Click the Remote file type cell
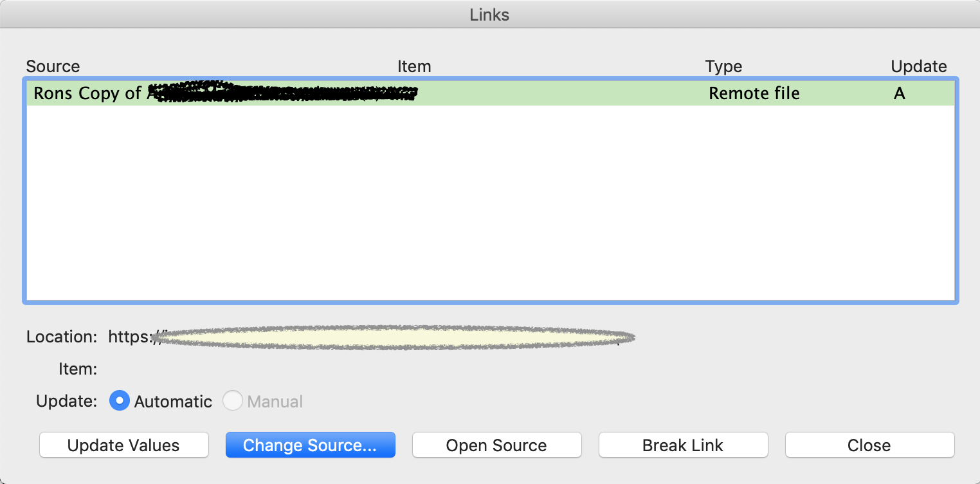Screen dimensions: 980x484 point(754,93)
